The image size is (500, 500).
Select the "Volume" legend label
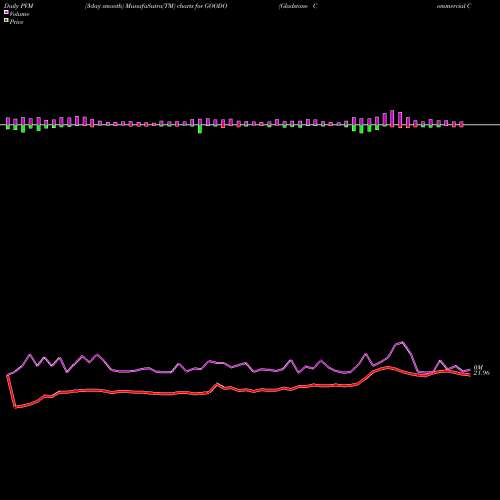pos(19,14)
